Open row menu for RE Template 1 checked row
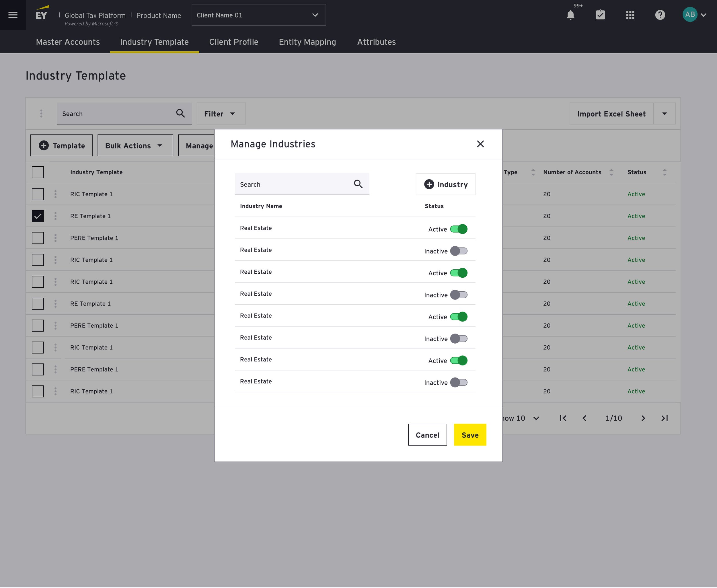717x588 pixels. 56,216
